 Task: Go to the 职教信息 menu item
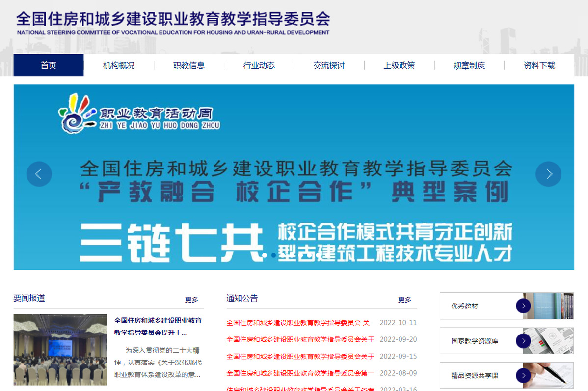pos(189,65)
